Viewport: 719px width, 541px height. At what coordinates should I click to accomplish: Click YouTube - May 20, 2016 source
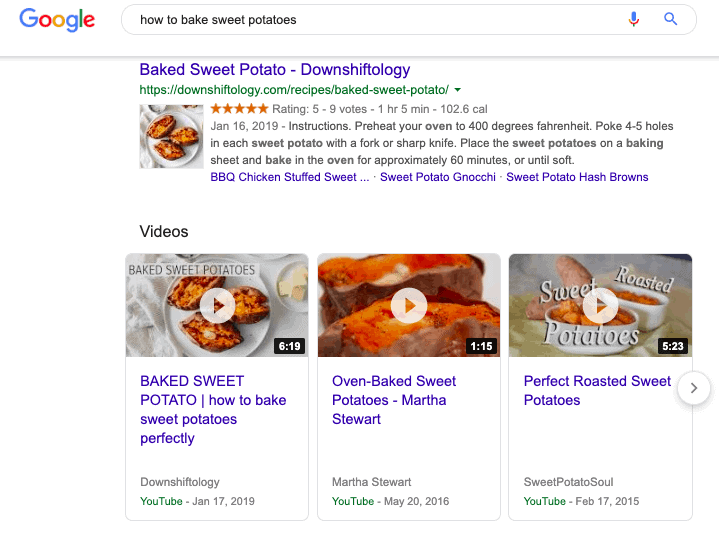pyautogui.click(x=390, y=502)
